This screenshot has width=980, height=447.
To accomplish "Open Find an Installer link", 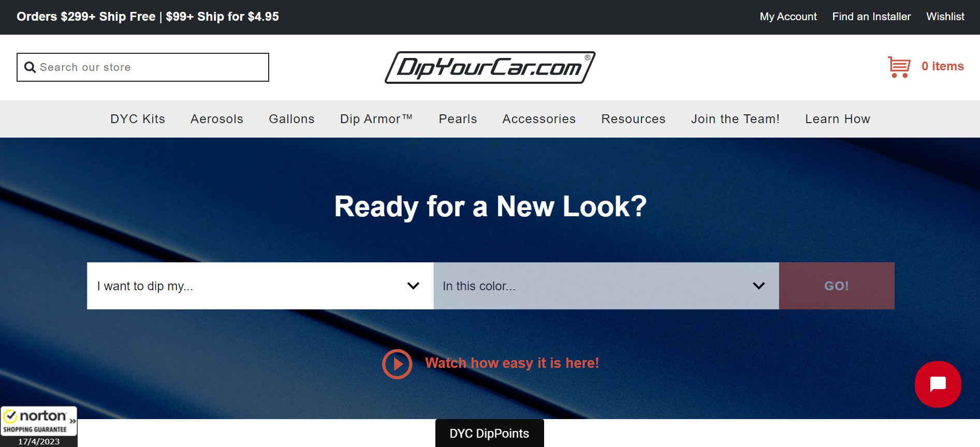I will click(x=871, y=17).
